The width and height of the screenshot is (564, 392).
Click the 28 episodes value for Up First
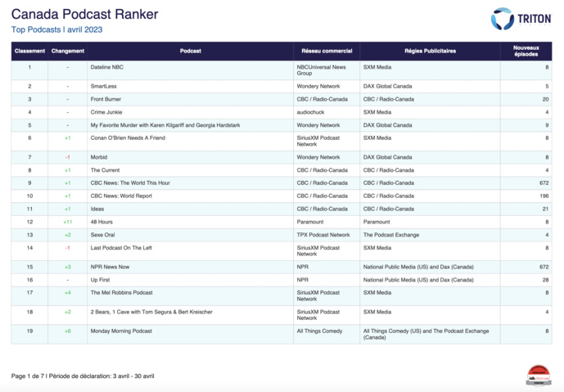pos(545,280)
